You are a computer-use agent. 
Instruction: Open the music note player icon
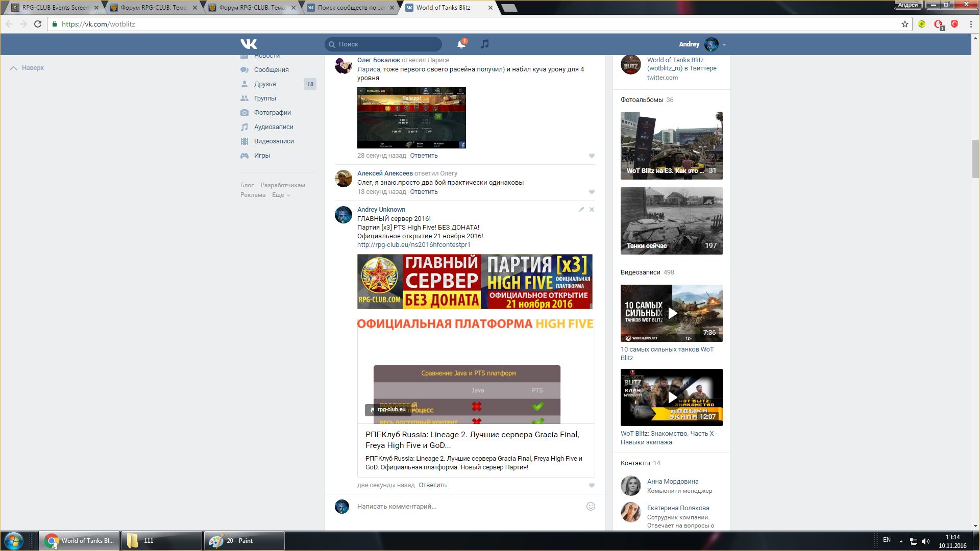tap(485, 44)
